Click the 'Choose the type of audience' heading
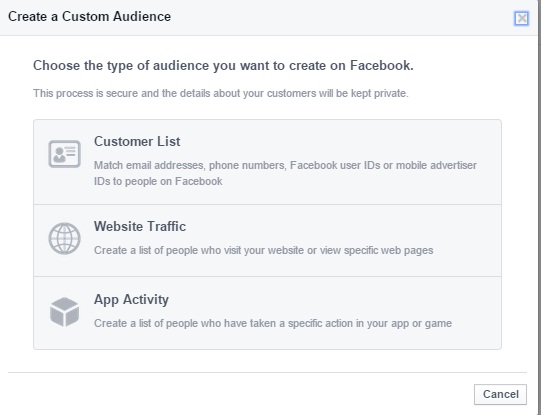The height and width of the screenshot is (415, 541). click(x=223, y=66)
